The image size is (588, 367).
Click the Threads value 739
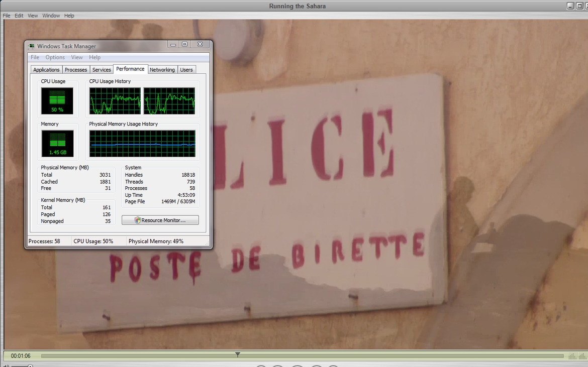(x=191, y=182)
